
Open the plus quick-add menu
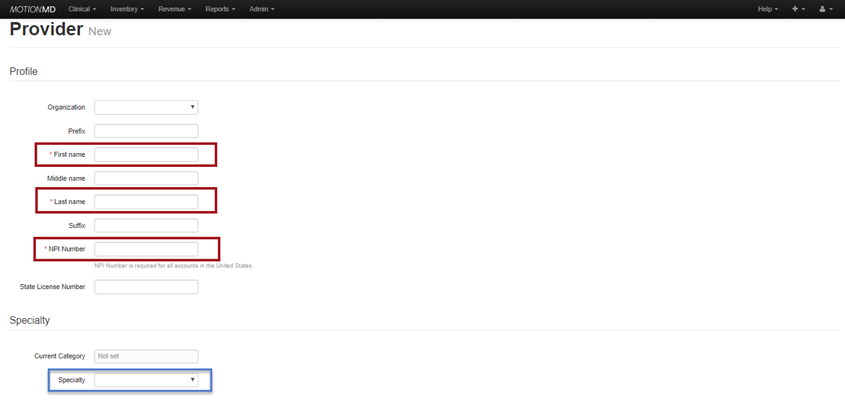coord(798,9)
